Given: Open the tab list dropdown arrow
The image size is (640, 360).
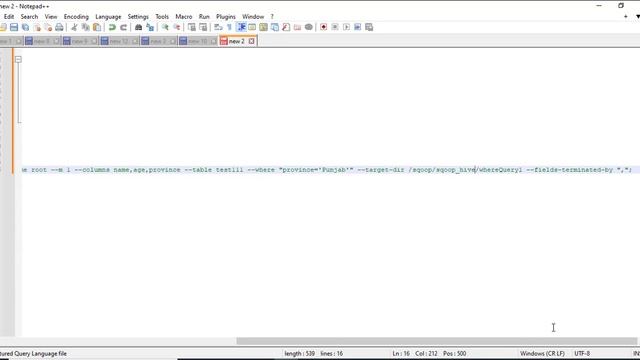Looking at the screenshot, I should point(637,17).
